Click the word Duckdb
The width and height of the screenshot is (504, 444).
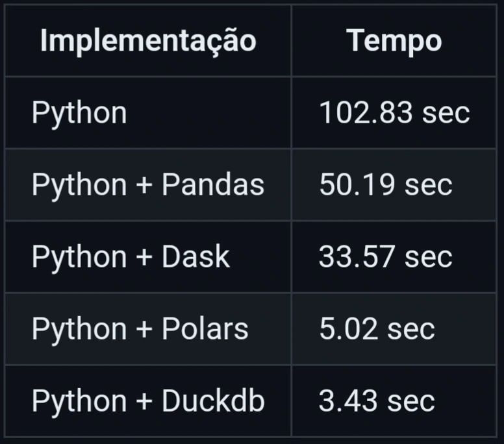213,401
